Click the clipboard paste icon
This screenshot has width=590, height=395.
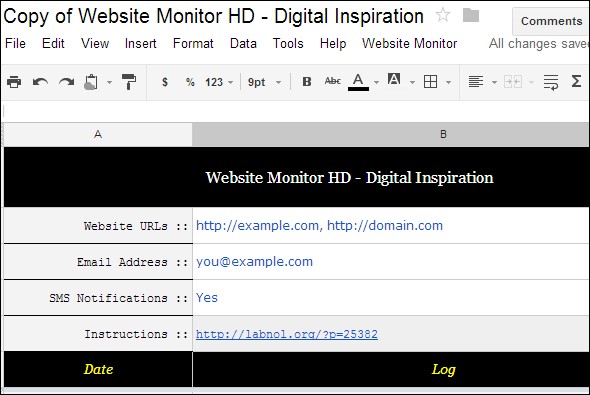click(x=91, y=82)
